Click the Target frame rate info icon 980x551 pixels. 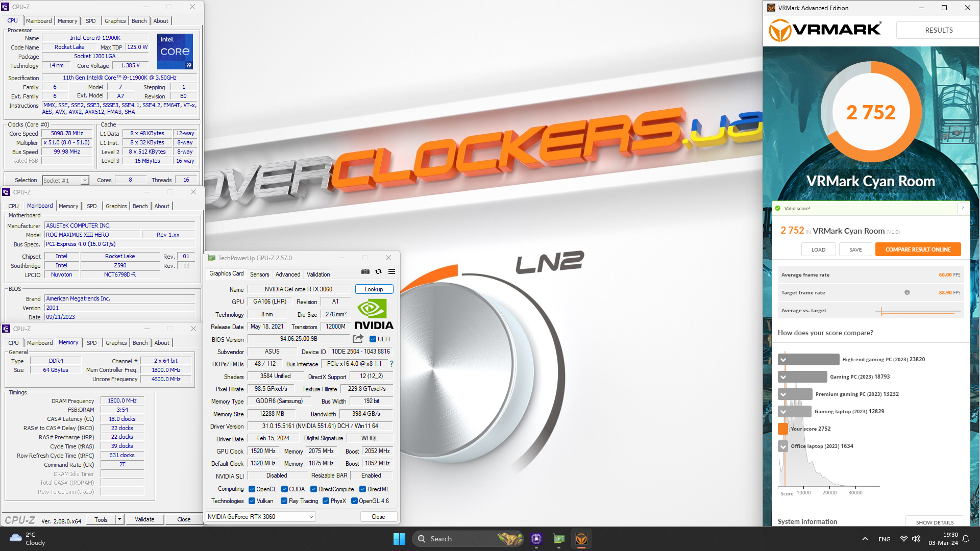(907, 292)
